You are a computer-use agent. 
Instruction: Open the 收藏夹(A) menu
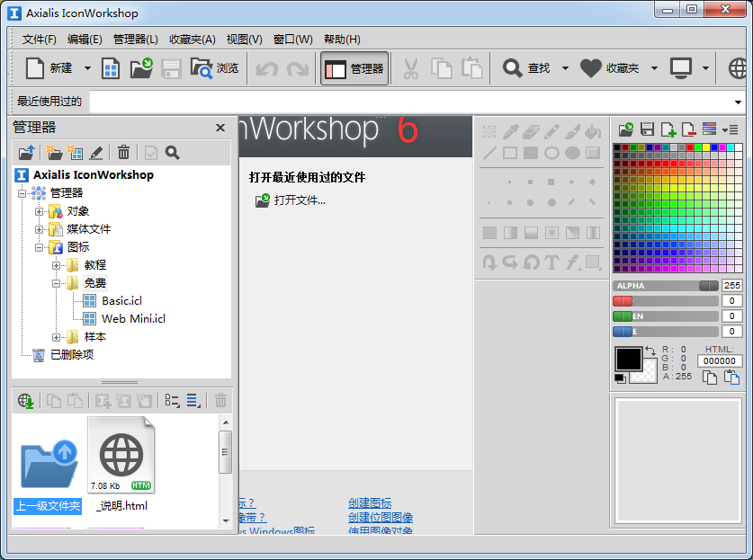(x=193, y=40)
